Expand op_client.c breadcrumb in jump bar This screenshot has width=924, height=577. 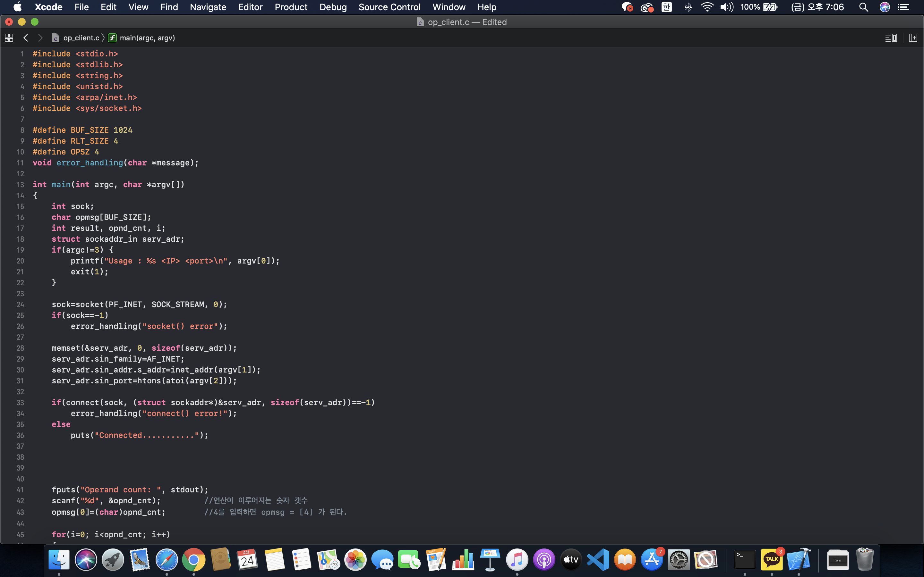(81, 38)
